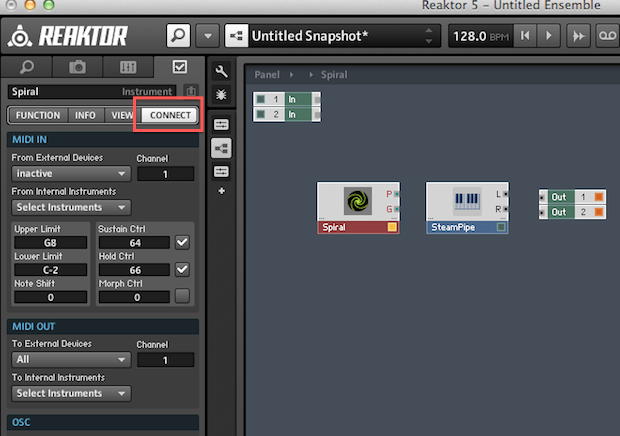Click the CONNECT button
The width and height of the screenshot is (620, 436).
point(169,115)
